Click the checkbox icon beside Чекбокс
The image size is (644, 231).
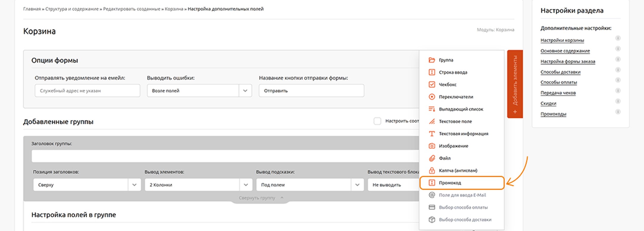(432, 85)
